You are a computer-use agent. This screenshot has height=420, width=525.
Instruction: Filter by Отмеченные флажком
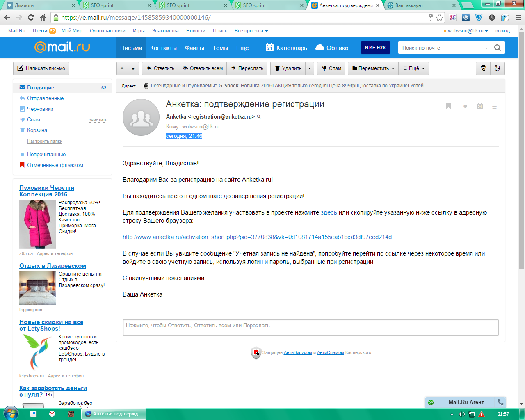pyautogui.click(x=55, y=165)
